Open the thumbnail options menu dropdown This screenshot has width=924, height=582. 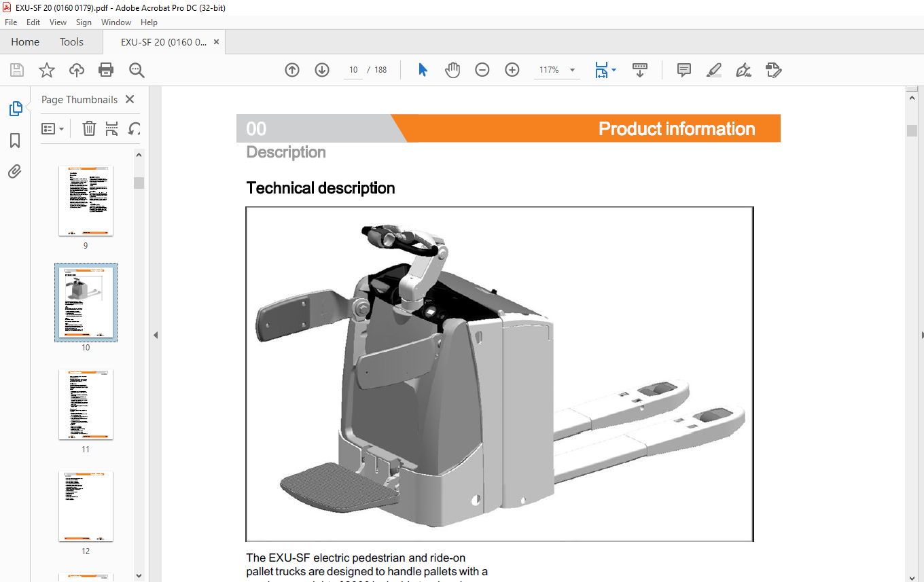[x=52, y=128]
